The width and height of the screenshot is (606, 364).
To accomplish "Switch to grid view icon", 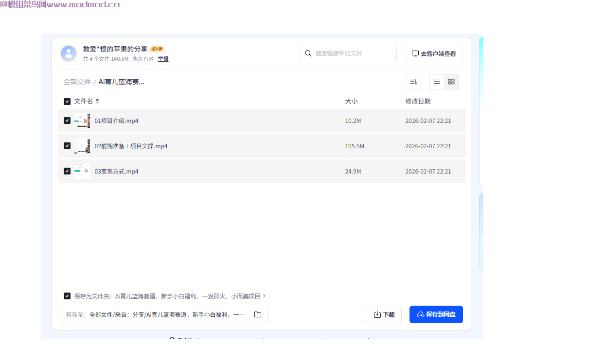I will (x=451, y=82).
